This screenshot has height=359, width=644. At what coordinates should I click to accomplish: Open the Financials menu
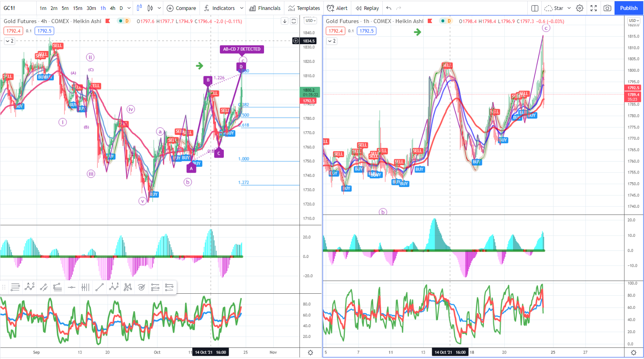[x=265, y=8]
